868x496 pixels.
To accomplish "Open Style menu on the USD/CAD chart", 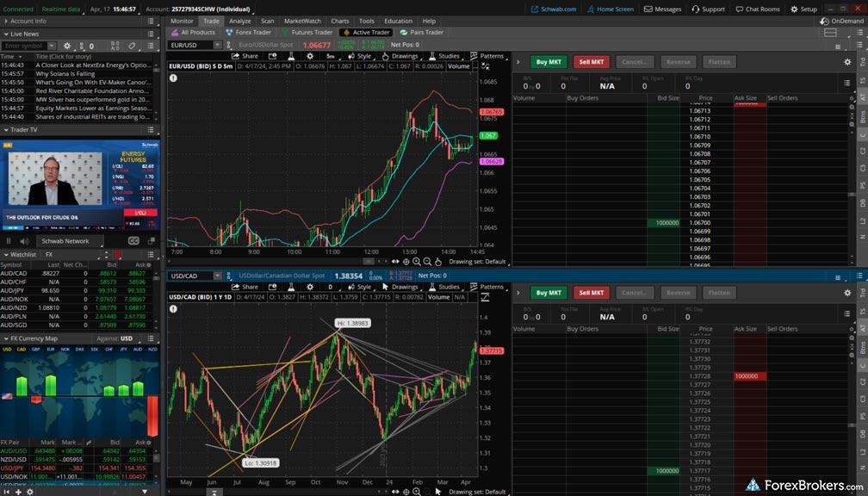I will click(x=359, y=287).
